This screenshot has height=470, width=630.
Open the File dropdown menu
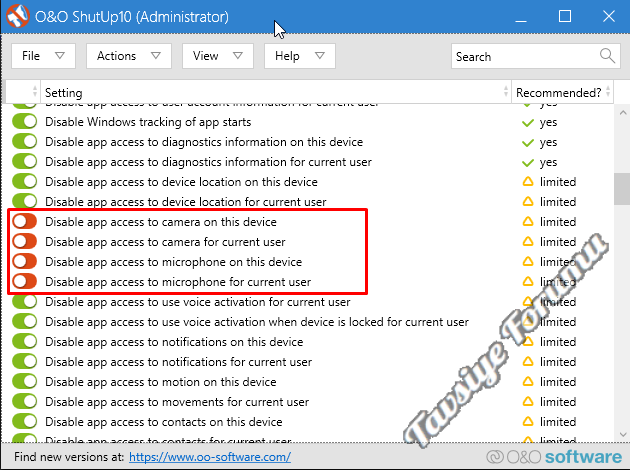43,56
